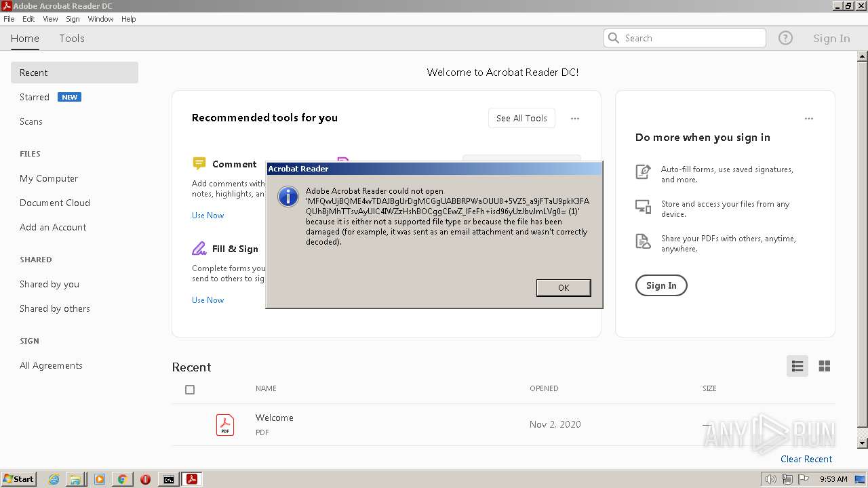Click the Help question mark icon
Image resolution: width=868 pixels, height=488 pixels.
tap(785, 38)
